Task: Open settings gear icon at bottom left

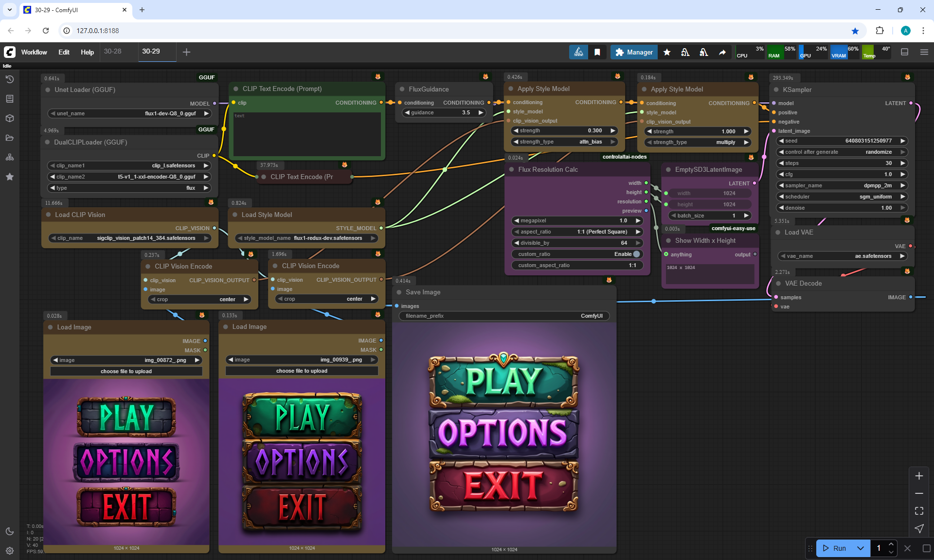Action: point(10,551)
